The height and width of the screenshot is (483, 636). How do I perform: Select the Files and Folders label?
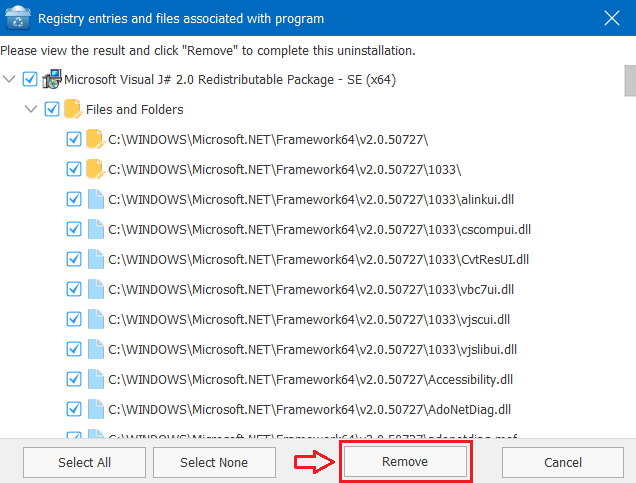(x=135, y=109)
